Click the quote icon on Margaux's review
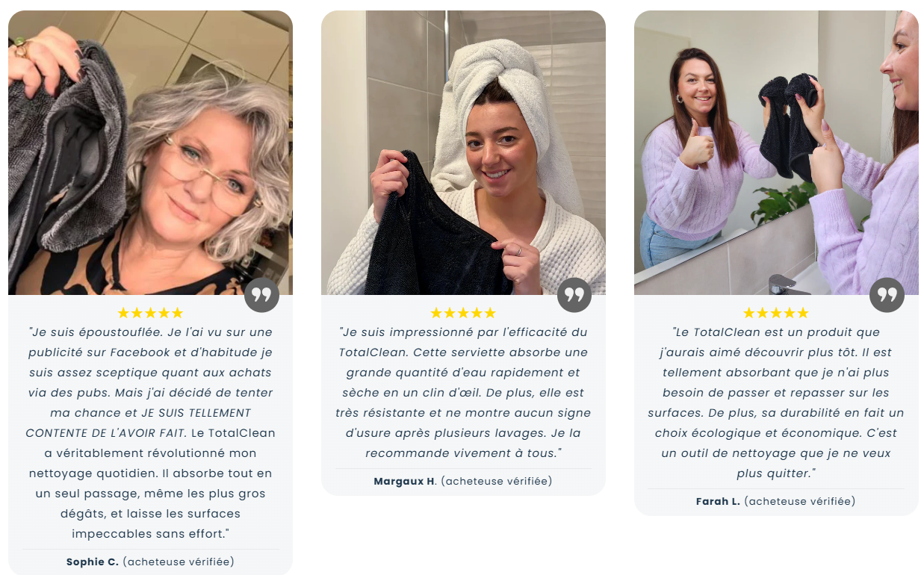924x575 pixels. pyautogui.click(x=574, y=295)
